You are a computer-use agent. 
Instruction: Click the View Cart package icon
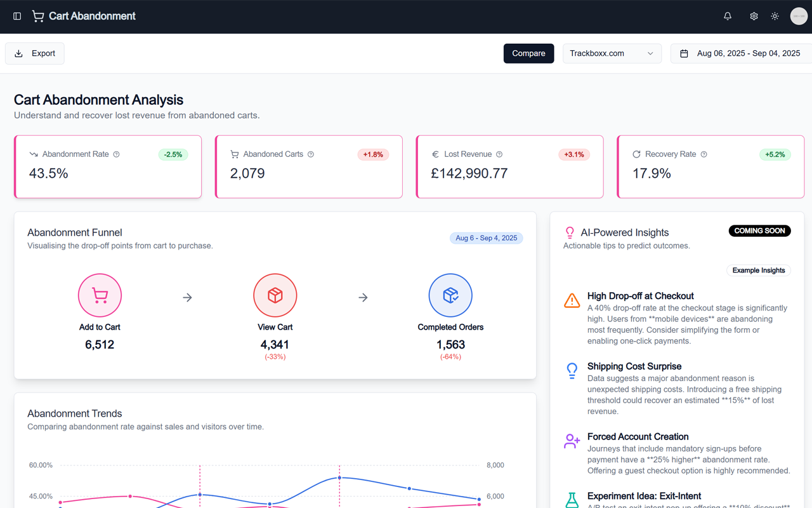point(275,295)
